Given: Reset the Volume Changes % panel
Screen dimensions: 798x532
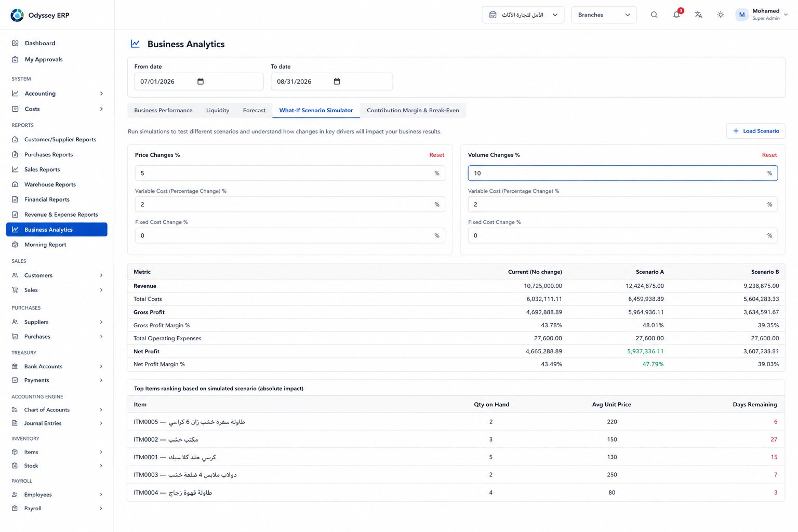Looking at the screenshot, I should pos(769,155).
